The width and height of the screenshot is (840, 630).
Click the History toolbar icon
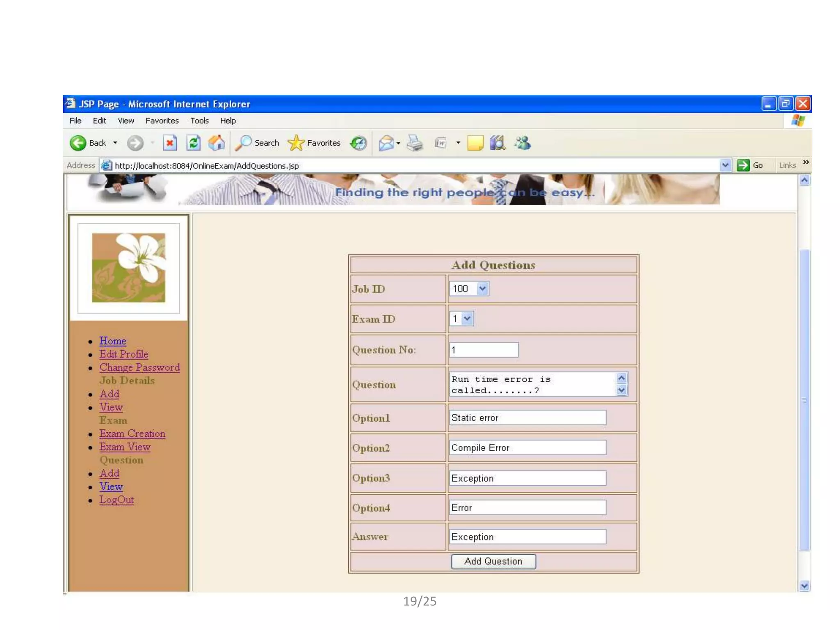click(358, 143)
